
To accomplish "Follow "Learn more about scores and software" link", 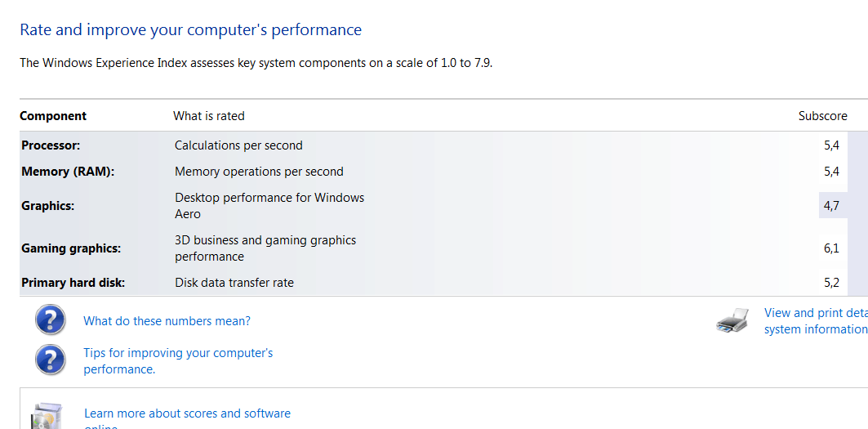I will pyautogui.click(x=187, y=413).
